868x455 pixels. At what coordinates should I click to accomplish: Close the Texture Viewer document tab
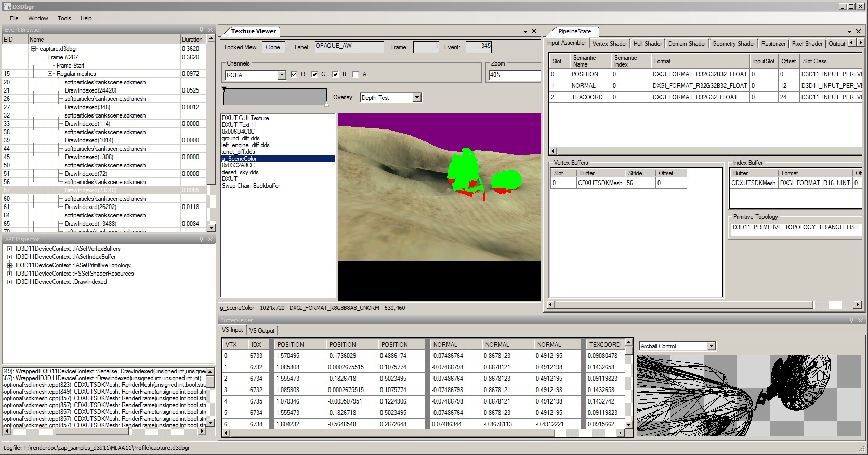534,31
